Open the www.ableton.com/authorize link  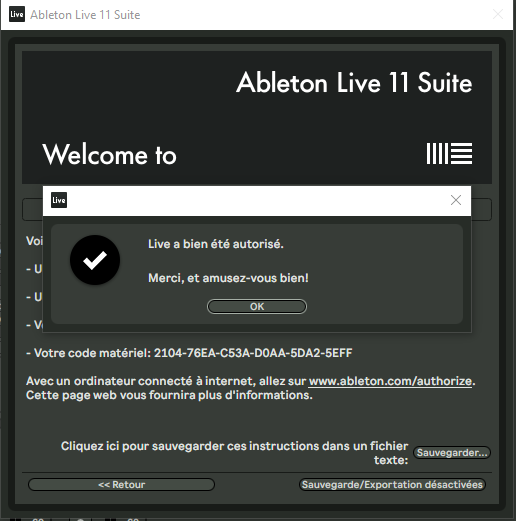390,381
